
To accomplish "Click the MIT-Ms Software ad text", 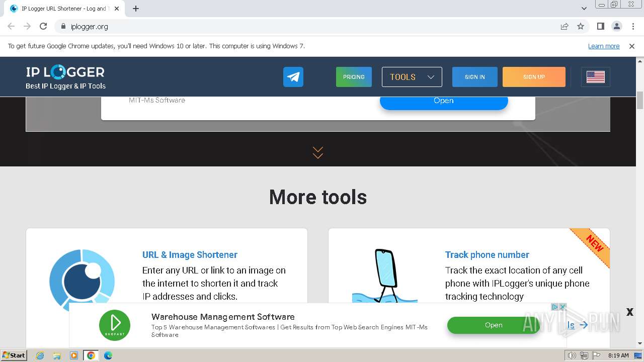I will [x=157, y=100].
